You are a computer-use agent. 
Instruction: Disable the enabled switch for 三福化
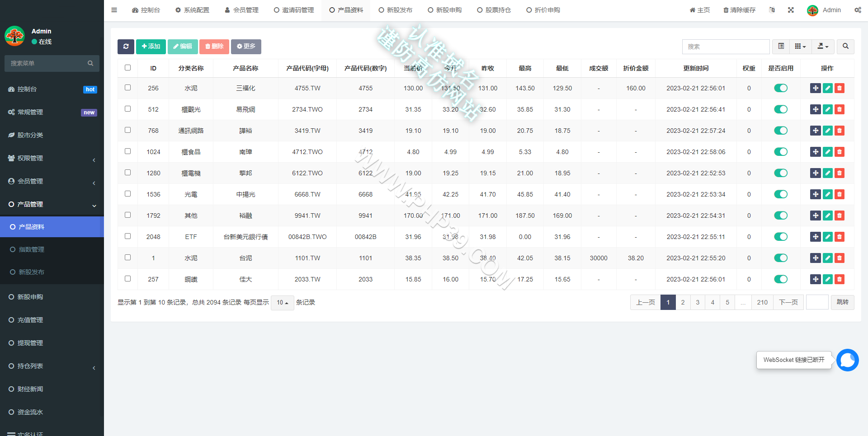(x=781, y=88)
